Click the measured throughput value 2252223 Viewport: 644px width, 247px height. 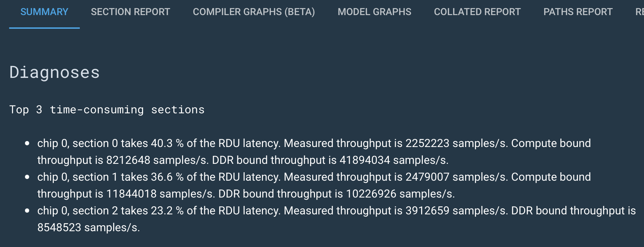tap(427, 143)
